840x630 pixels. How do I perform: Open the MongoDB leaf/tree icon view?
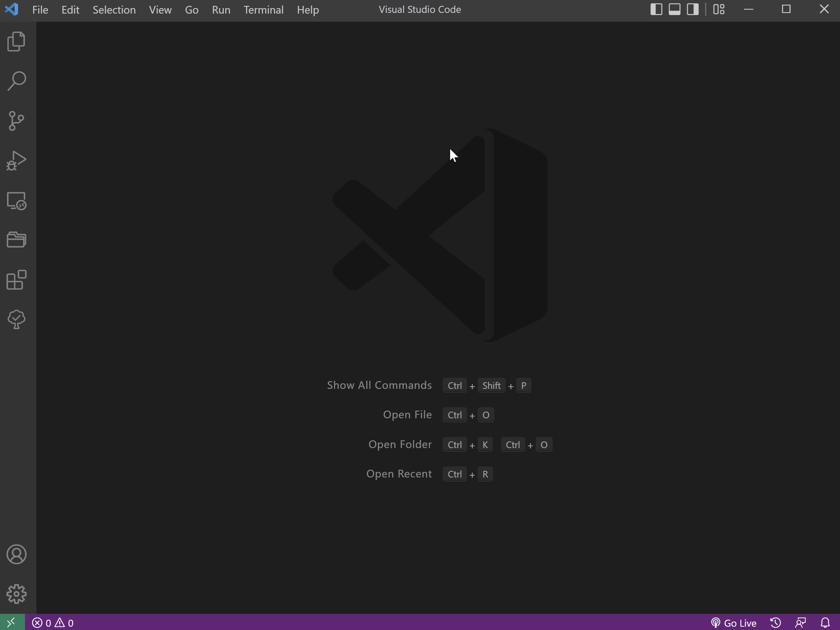(16, 319)
